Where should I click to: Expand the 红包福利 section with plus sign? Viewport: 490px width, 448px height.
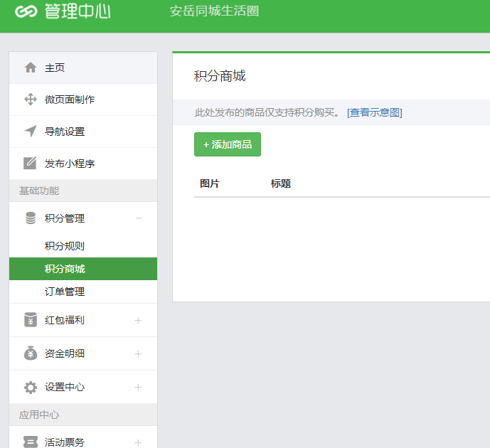coord(139,321)
